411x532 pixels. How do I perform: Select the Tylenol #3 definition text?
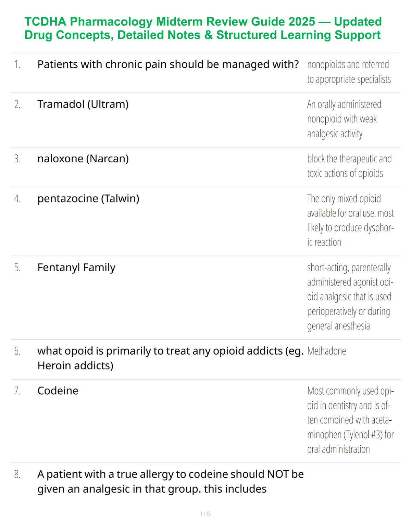[x=351, y=420]
